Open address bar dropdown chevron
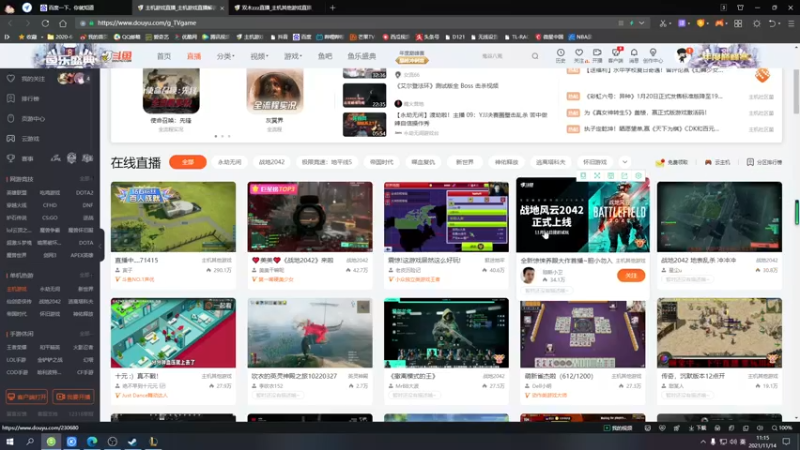 coord(642,23)
